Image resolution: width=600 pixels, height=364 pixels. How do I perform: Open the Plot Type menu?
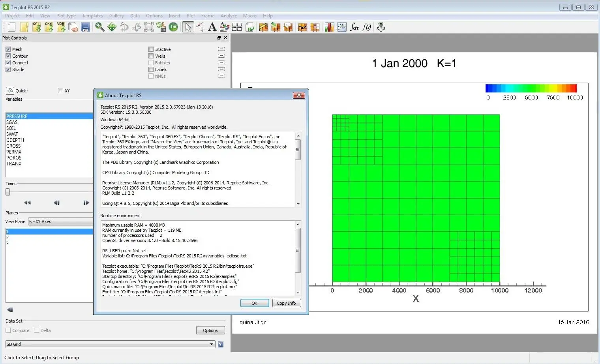[66, 16]
